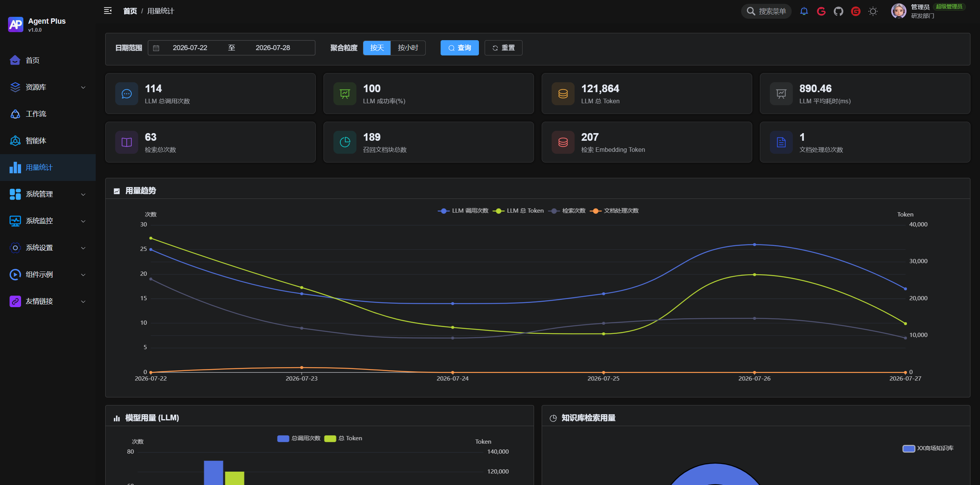Screen dimensions: 980x485
Task: Click the 智能体 agent icon in sidebar
Action: [x=15, y=141]
